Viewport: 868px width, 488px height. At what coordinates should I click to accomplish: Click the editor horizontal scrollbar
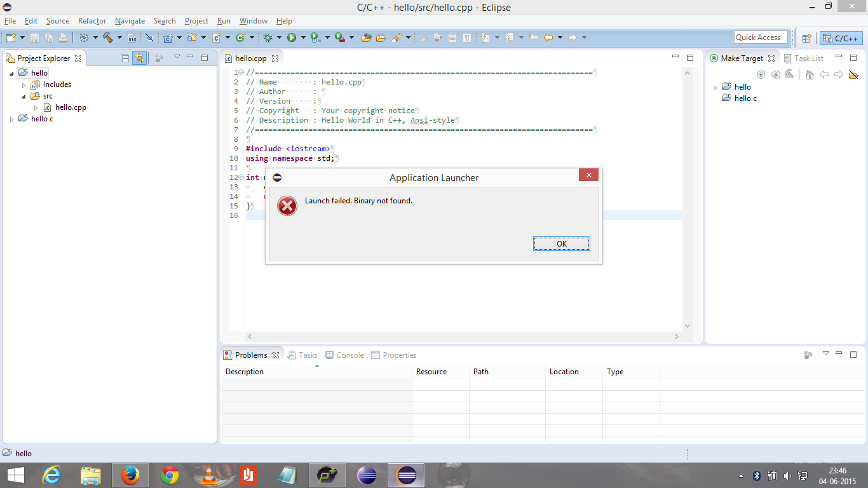465,336
